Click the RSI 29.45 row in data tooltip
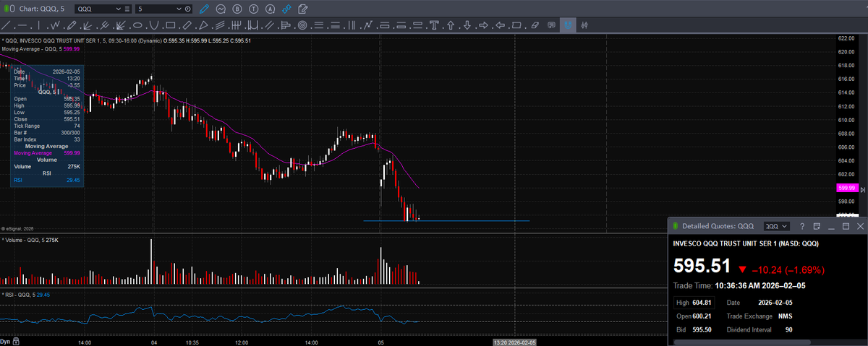868x346 pixels. click(47, 180)
